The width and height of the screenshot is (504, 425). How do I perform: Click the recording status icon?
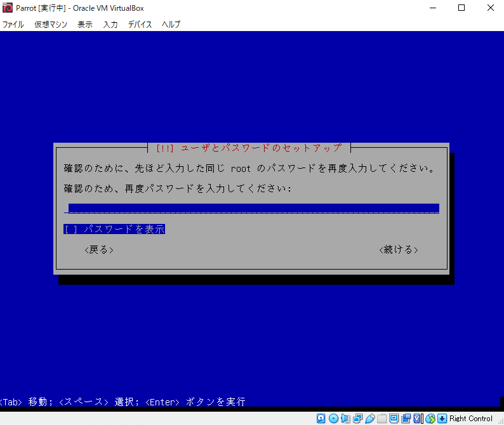tap(406, 418)
